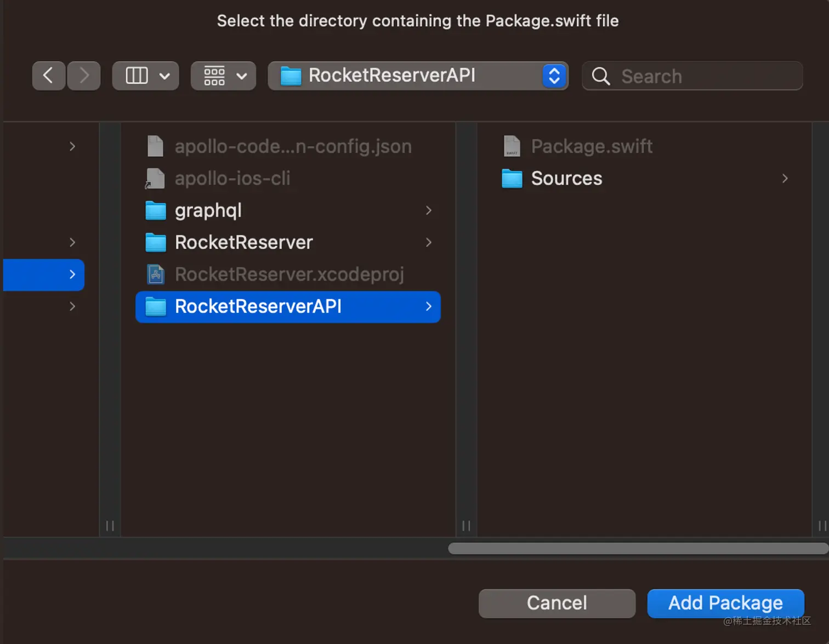Click the Sources folder icon
Image resolution: width=829 pixels, height=644 pixels.
point(512,178)
